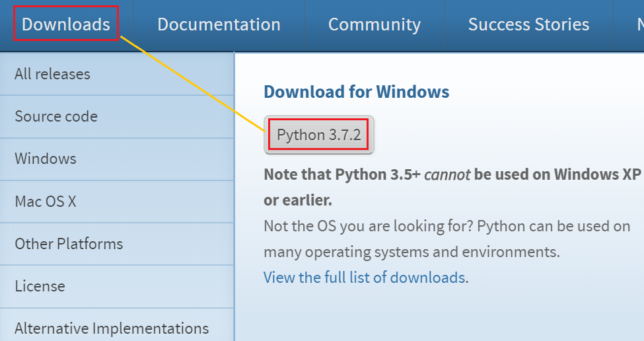Viewport: 644px width, 341px height.
Task: Follow the View the full list of downloads link
Action: (x=365, y=277)
